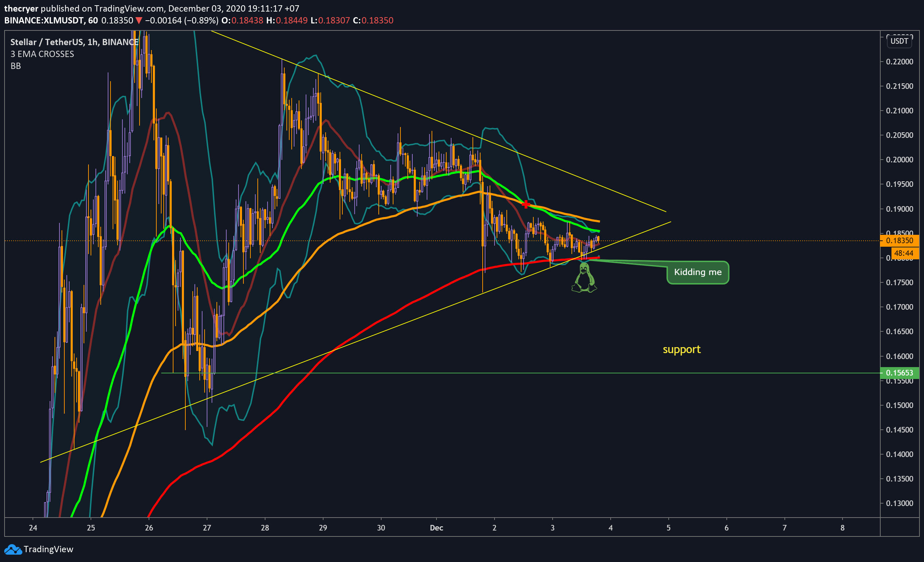
Task: Click the 0.18350 current price label
Action: pyautogui.click(x=899, y=240)
